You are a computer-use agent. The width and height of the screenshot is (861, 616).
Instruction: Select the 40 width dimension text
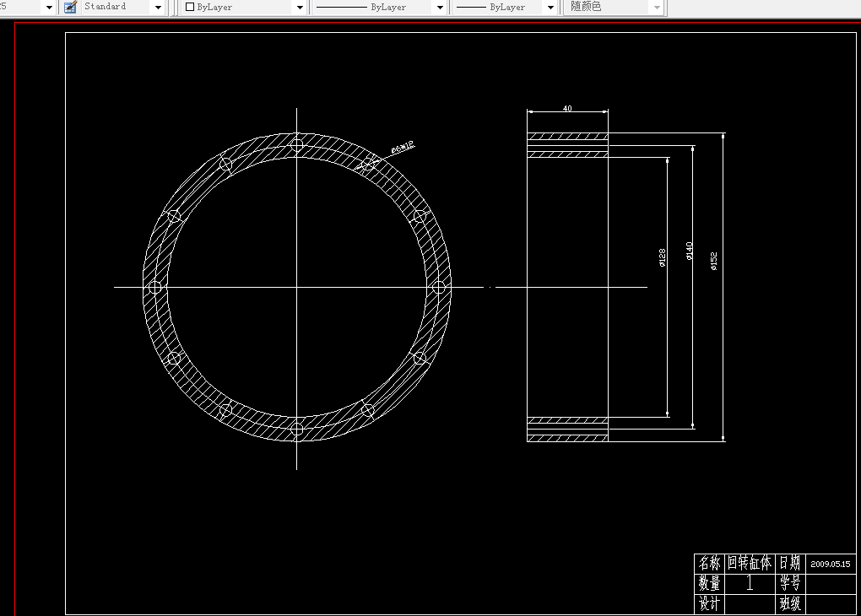coord(567,108)
